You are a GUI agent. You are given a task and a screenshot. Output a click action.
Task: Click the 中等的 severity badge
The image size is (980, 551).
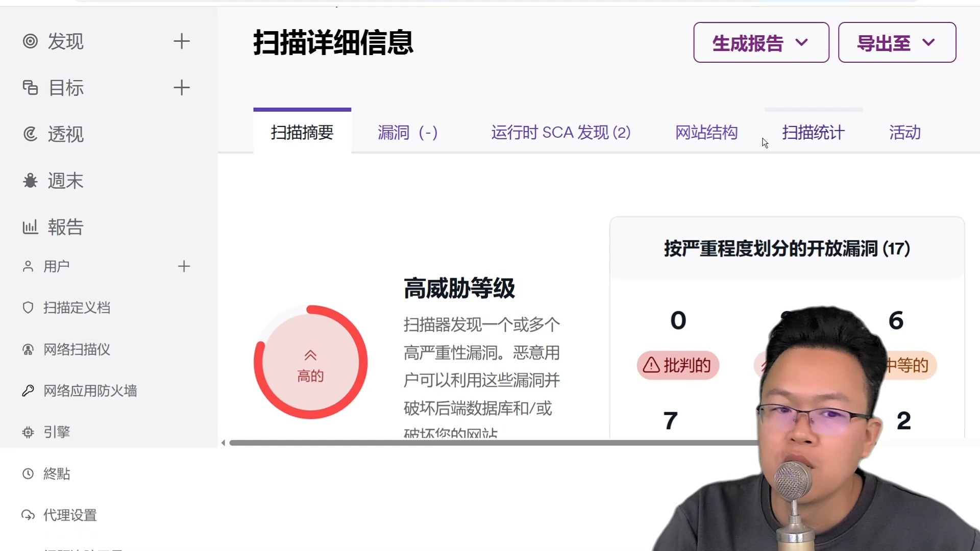(x=910, y=365)
